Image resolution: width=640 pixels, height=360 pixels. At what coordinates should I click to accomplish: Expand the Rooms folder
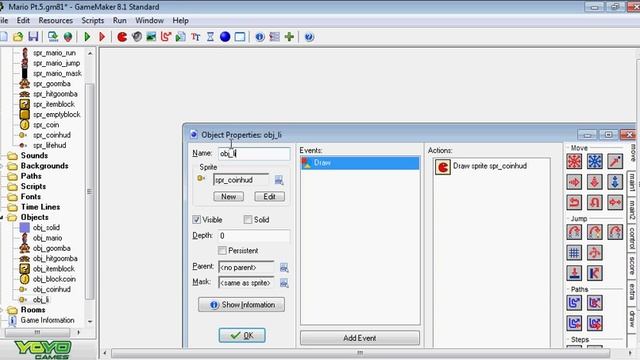pyautogui.click(x=2, y=310)
